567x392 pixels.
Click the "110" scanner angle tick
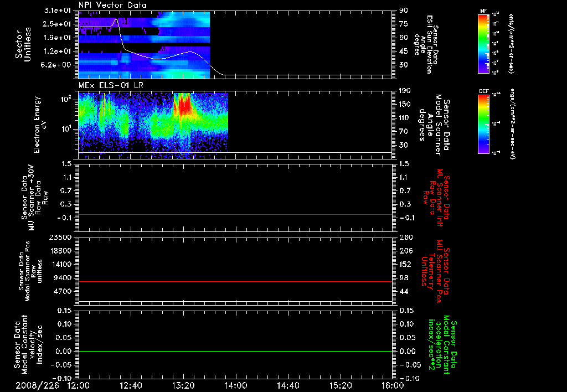[x=405, y=118]
